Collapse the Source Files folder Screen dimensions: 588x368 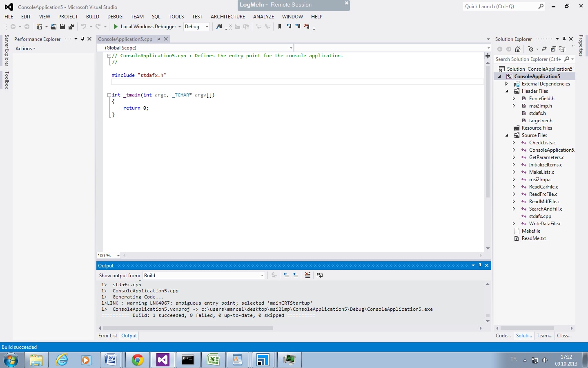[x=507, y=135]
